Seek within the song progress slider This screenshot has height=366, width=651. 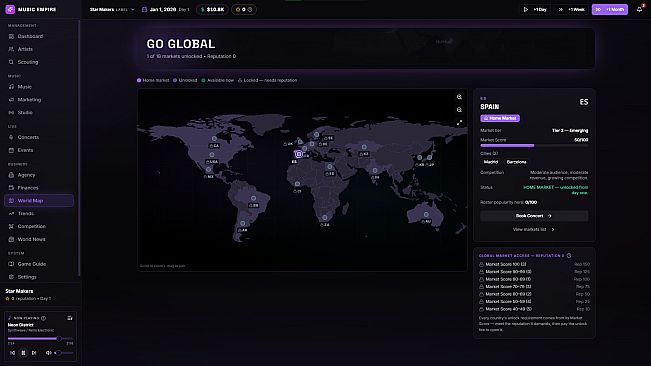pos(40,339)
